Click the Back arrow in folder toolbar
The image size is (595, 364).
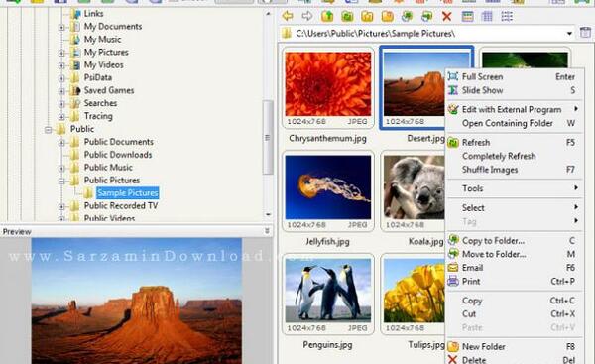coord(288,16)
